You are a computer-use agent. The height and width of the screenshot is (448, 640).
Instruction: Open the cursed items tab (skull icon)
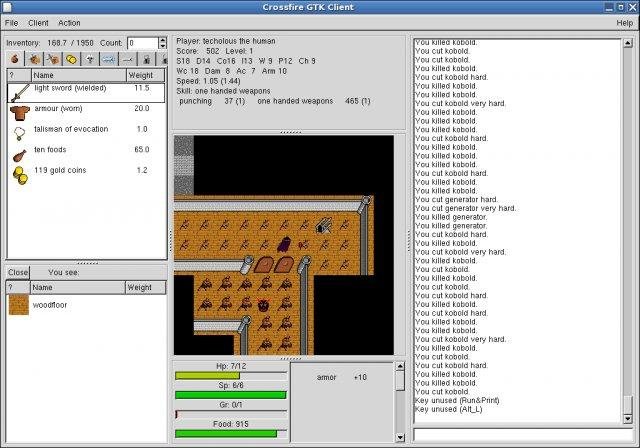click(90, 59)
